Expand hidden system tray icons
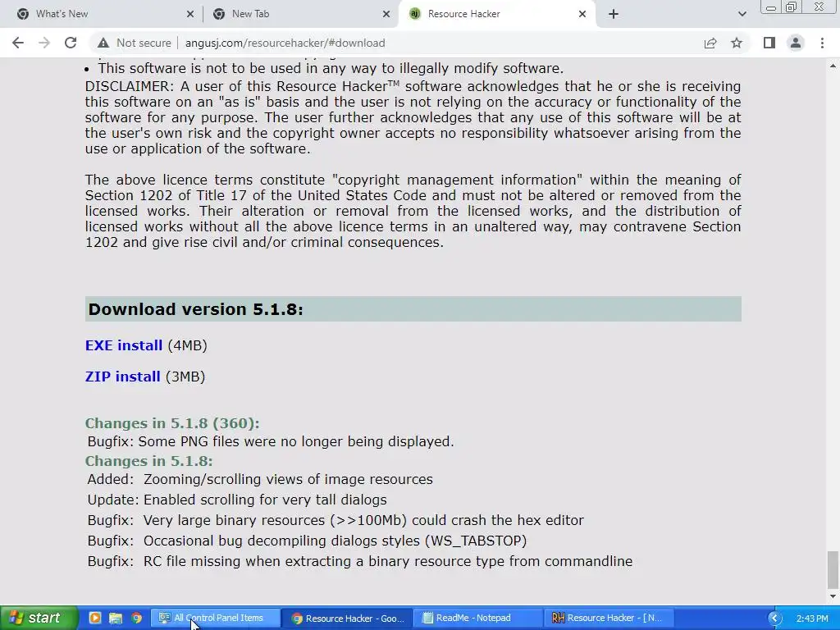This screenshot has width=840, height=630. (x=774, y=619)
